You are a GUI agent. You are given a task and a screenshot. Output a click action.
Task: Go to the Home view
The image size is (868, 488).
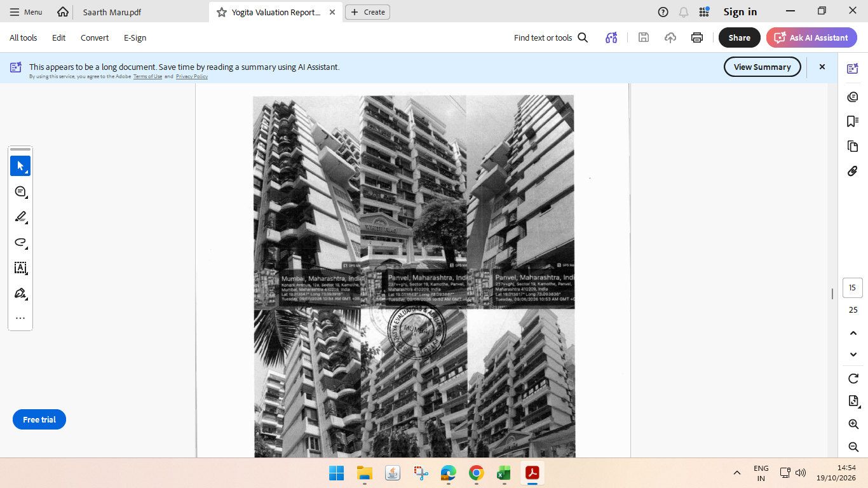pyautogui.click(x=62, y=11)
